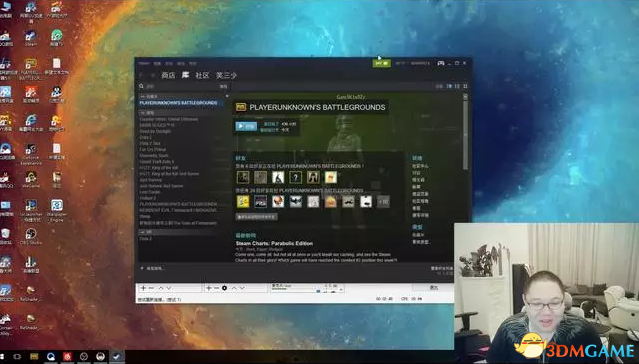Switch the library to list view
The height and width of the screenshot is (364, 639).
coord(457,86)
